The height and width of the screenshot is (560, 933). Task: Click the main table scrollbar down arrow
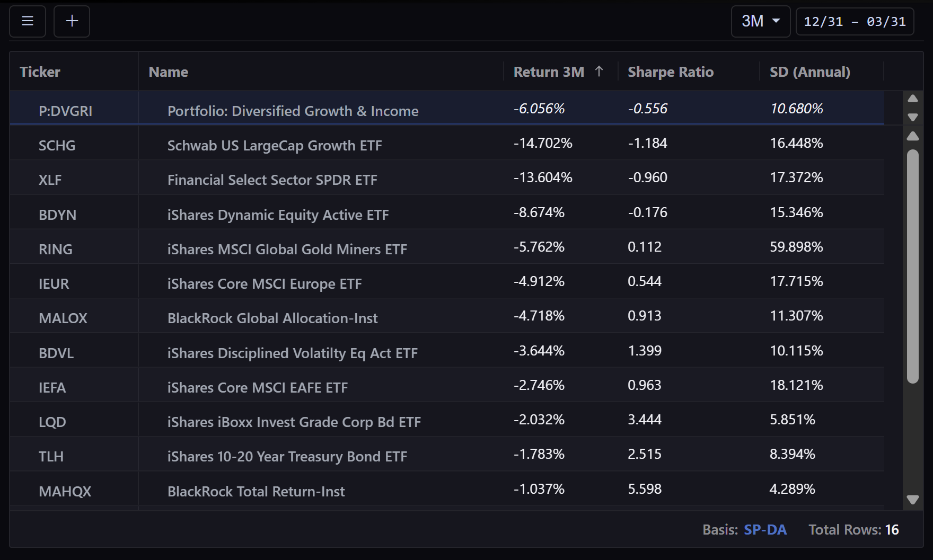913,500
